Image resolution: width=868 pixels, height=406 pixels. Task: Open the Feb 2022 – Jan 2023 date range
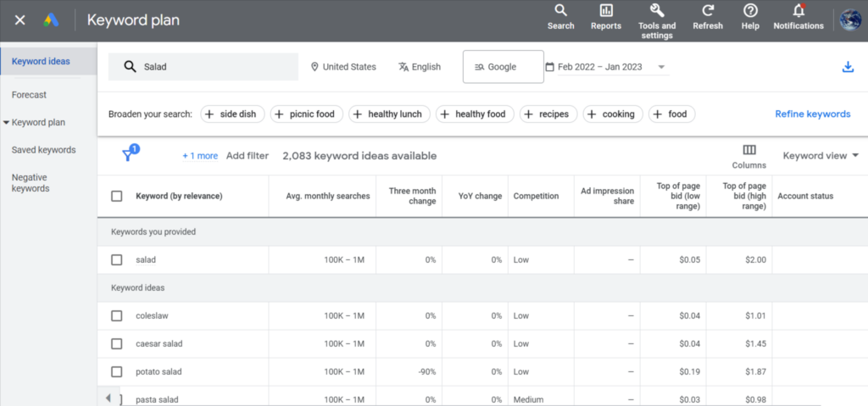click(606, 67)
